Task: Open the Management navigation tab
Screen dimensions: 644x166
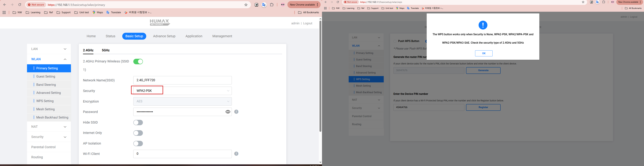Action: [222, 36]
